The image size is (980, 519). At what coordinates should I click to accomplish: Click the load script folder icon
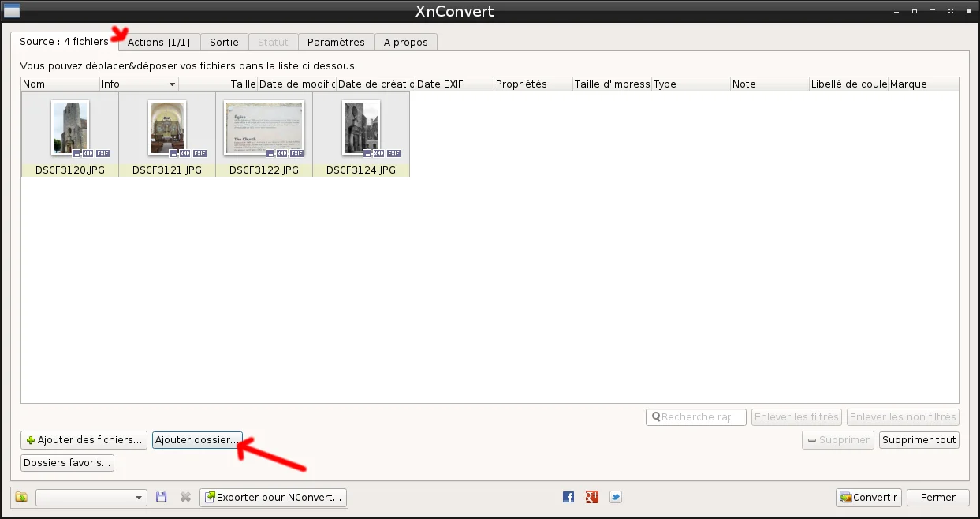pos(21,498)
